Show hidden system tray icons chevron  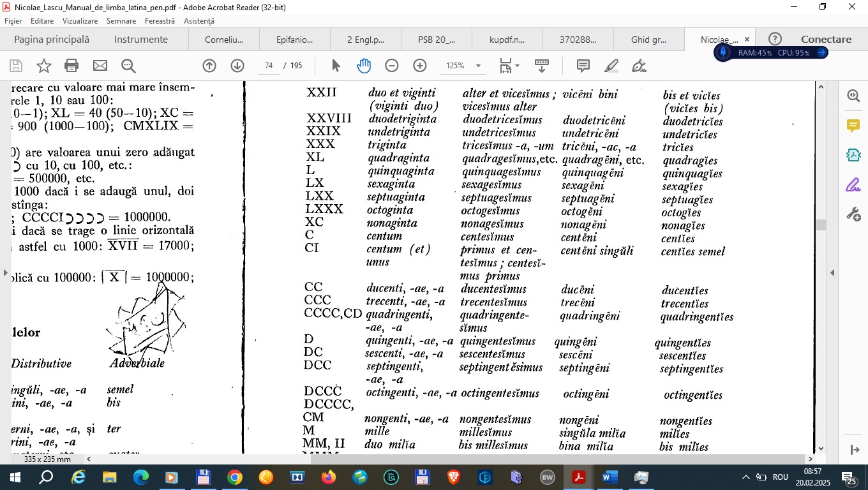tap(745, 477)
